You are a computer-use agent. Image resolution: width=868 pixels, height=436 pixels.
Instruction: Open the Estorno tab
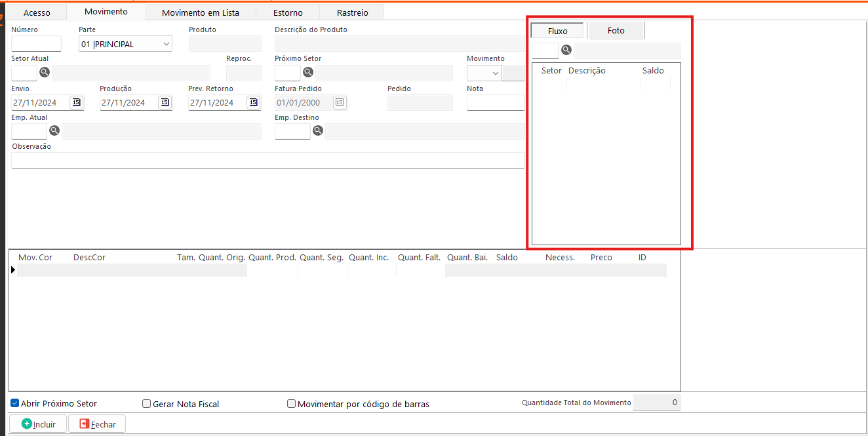(x=288, y=12)
